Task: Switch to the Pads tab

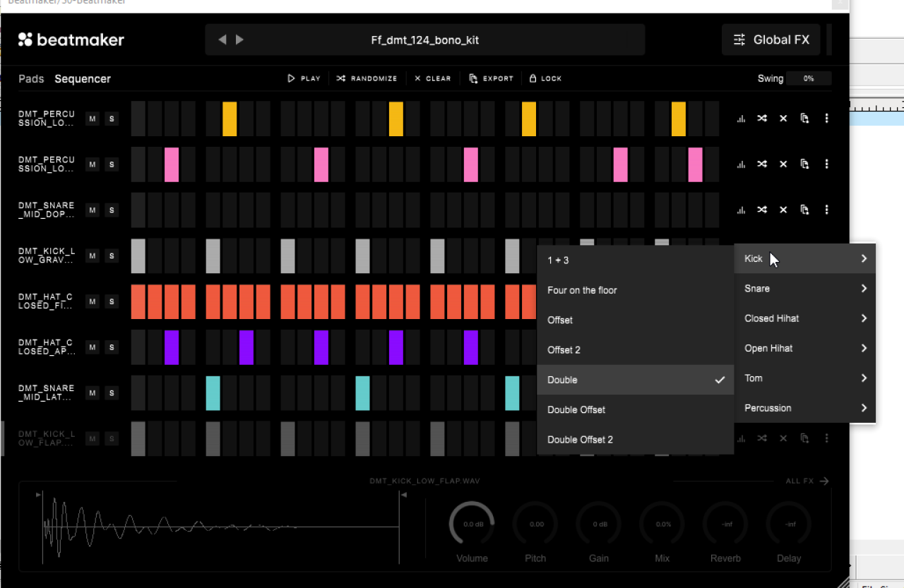Action: tap(31, 79)
